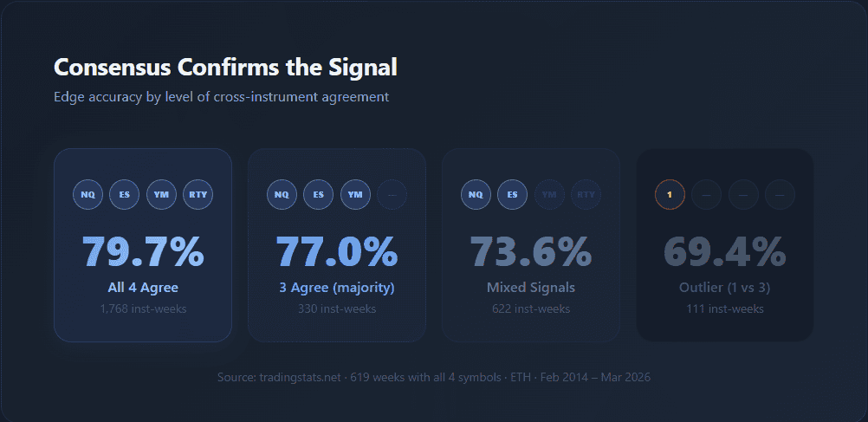
Task: Select the YM badge in All 4 Agree card
Action: pos(161,194)
